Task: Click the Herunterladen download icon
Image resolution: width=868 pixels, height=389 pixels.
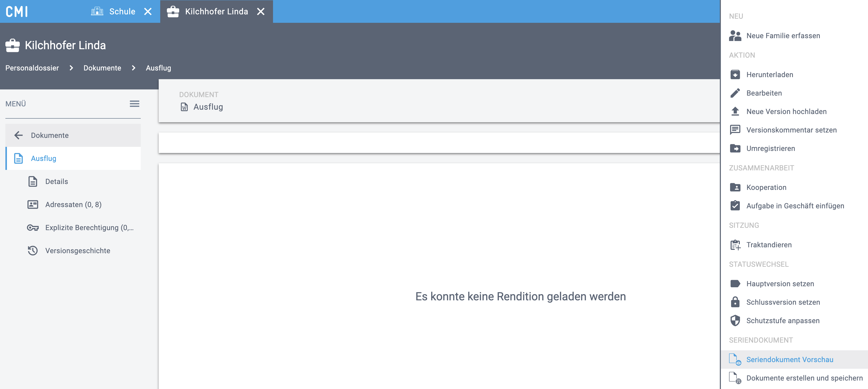Action: pyautogui.click(x=735, y=74)
